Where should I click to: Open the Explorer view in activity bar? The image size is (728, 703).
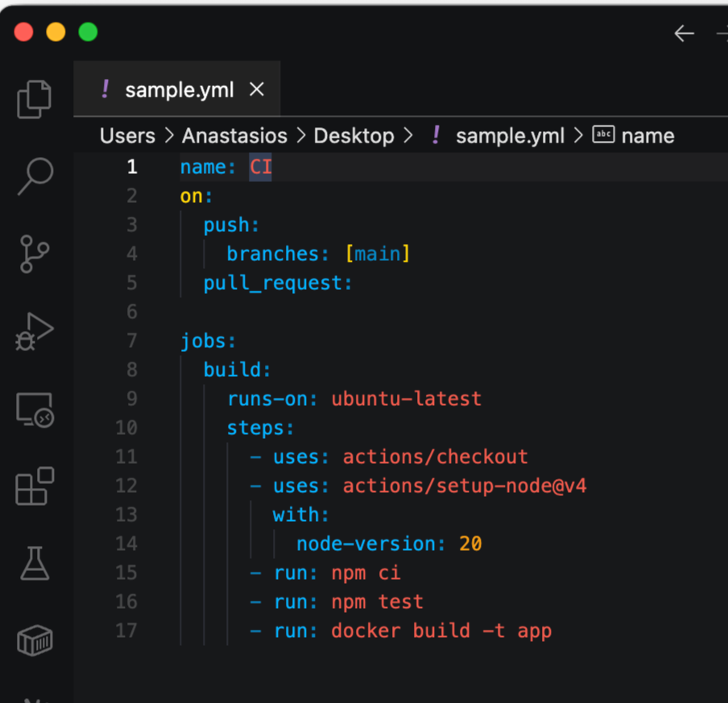35,98
